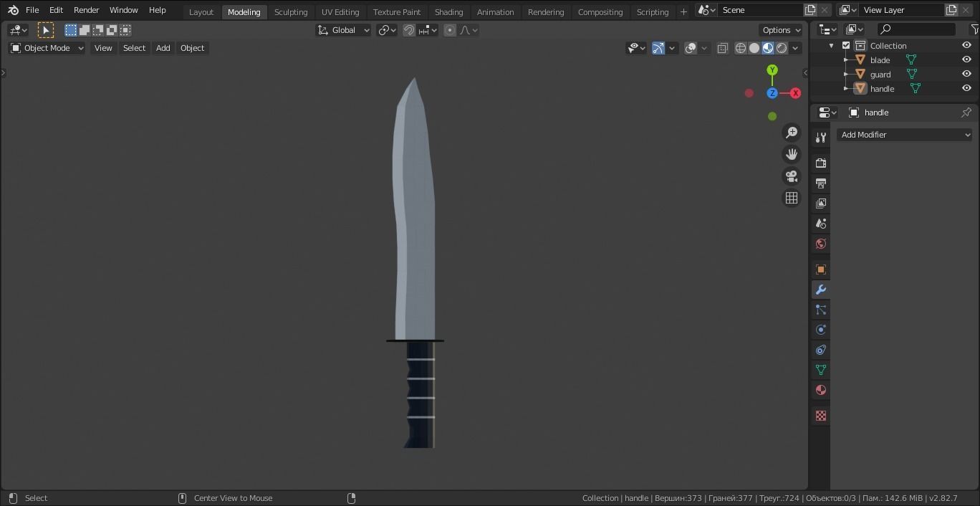Image resolution: width=980 pixels, height=506 pixels.
Task: Open World properties tab
Action: pos(821,244)
